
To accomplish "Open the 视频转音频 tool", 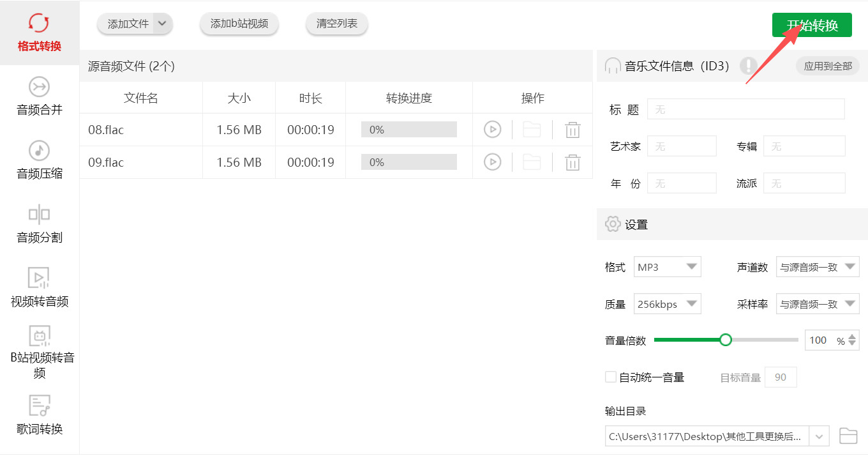I will pos(40,287).
